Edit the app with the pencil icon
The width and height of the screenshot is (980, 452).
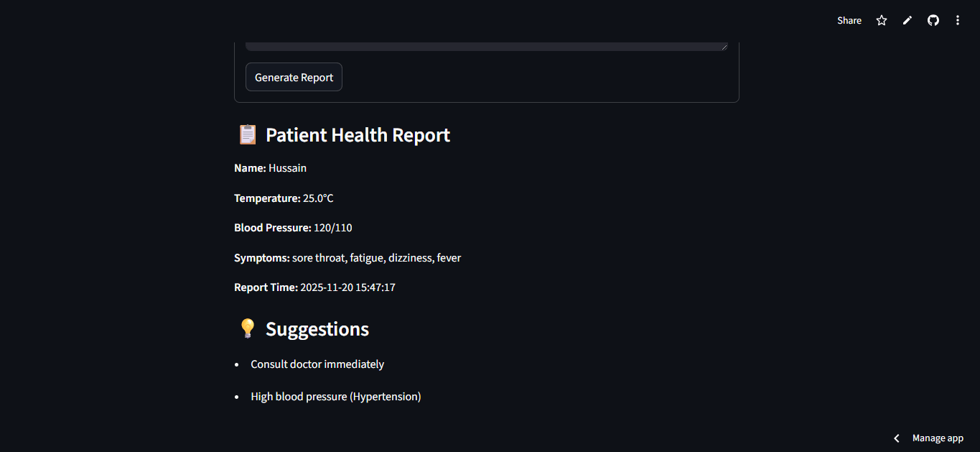click(907, 20)
